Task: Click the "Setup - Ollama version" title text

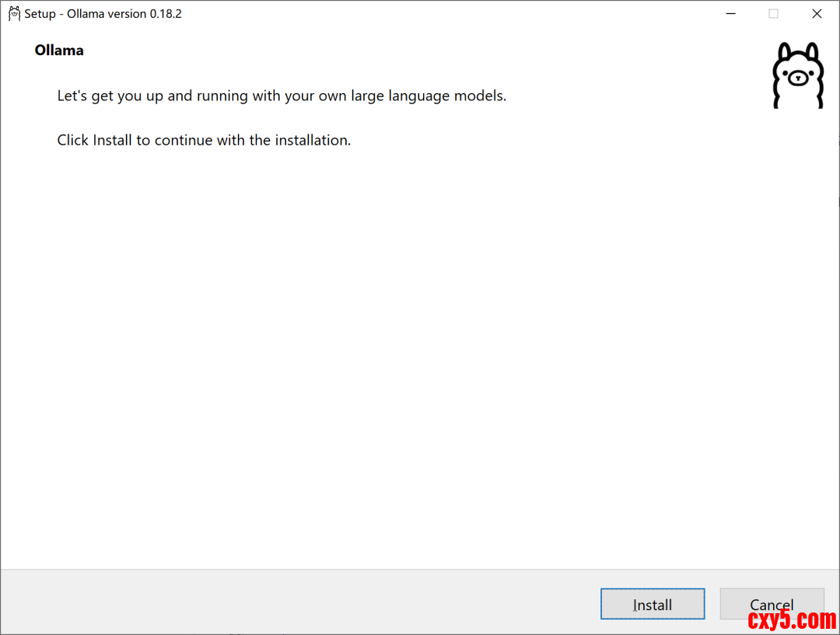Action: tap(86, 14)
